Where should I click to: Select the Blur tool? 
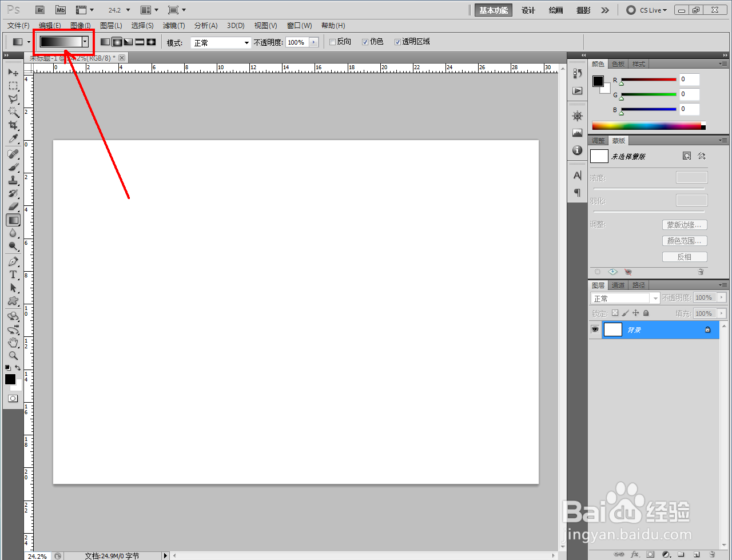point(13,233)
